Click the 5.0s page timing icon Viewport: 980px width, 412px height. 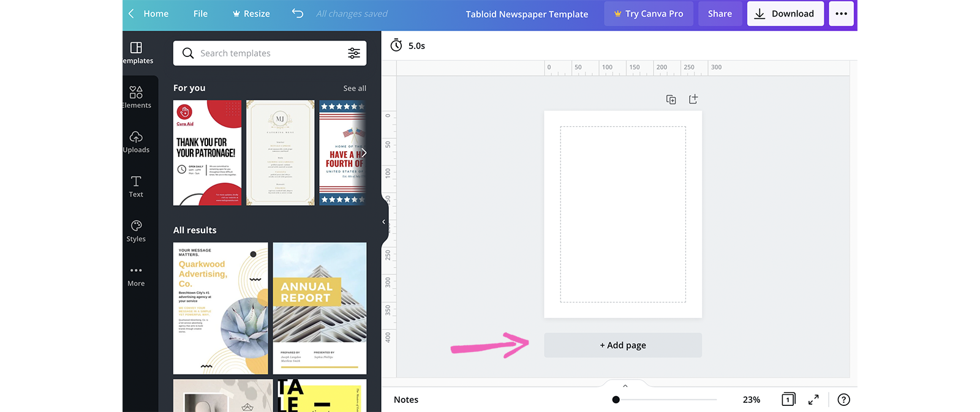coord(396,45)
